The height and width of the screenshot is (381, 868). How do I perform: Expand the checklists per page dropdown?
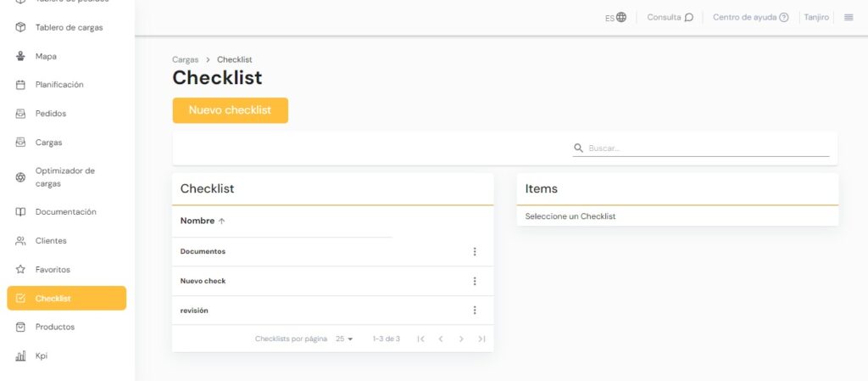point(344,339)
